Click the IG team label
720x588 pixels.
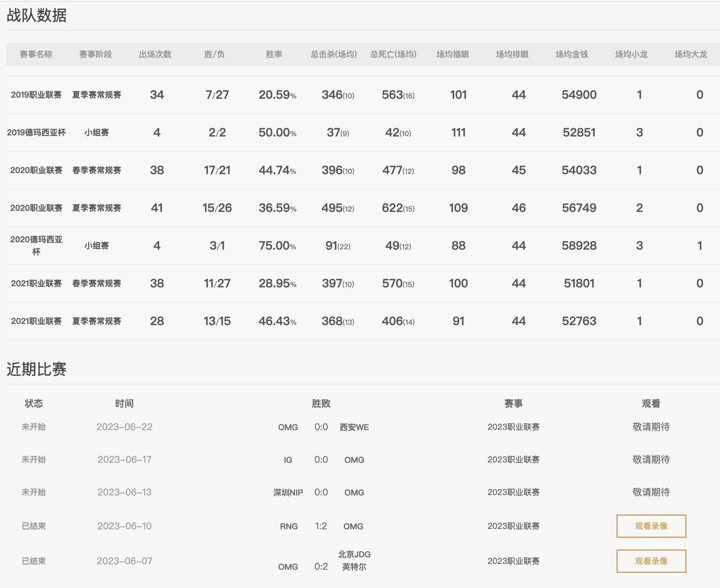289,459
